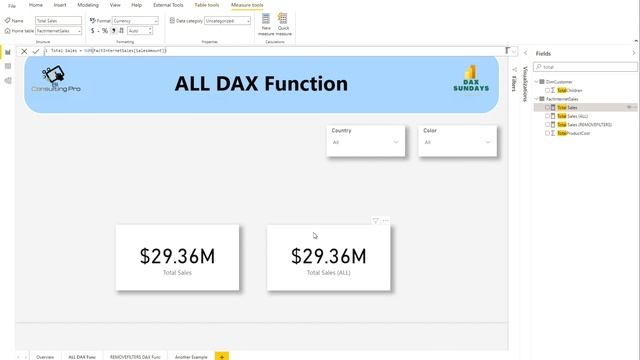Viewport: 640px width, 360px height.
Task: Toggle thousands separator comma format
Action: tap(113, 31)
